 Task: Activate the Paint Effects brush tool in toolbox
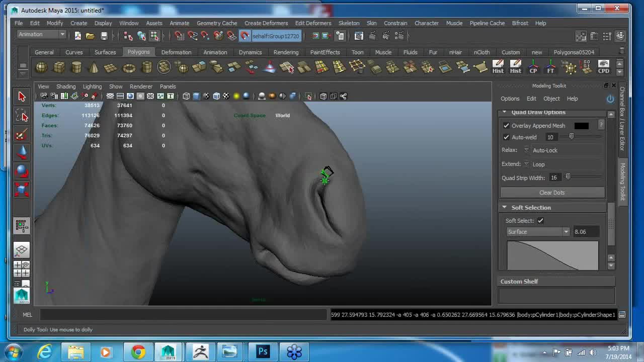22,134
